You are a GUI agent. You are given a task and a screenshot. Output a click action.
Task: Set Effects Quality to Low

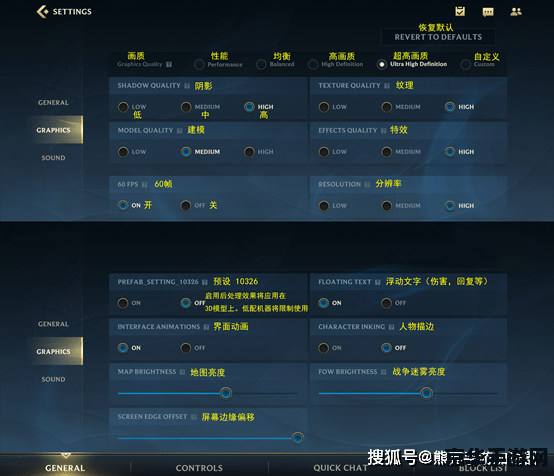coord(324,152)
